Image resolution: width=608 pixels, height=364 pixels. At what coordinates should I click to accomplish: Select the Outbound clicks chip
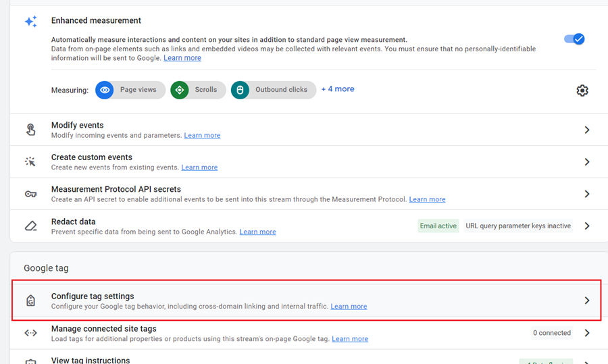tap(274, 90)
